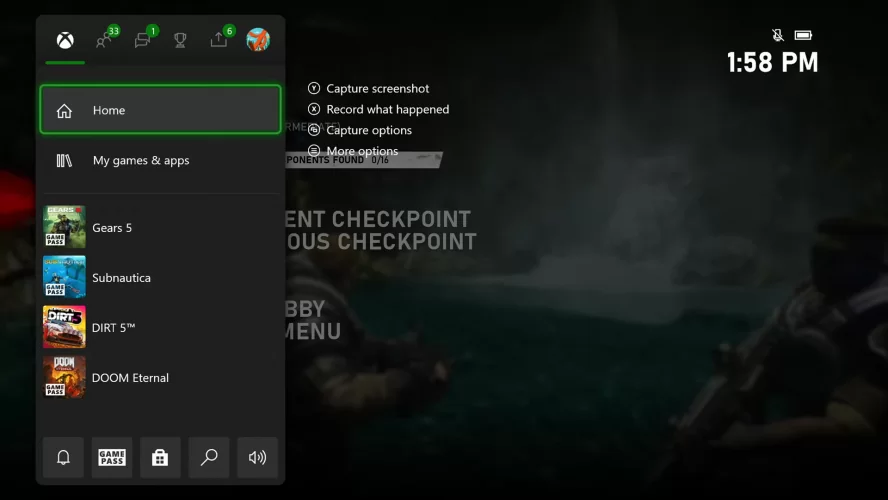Open the Game Pass button
888x500 pixels.
click(x=112, y=457)
